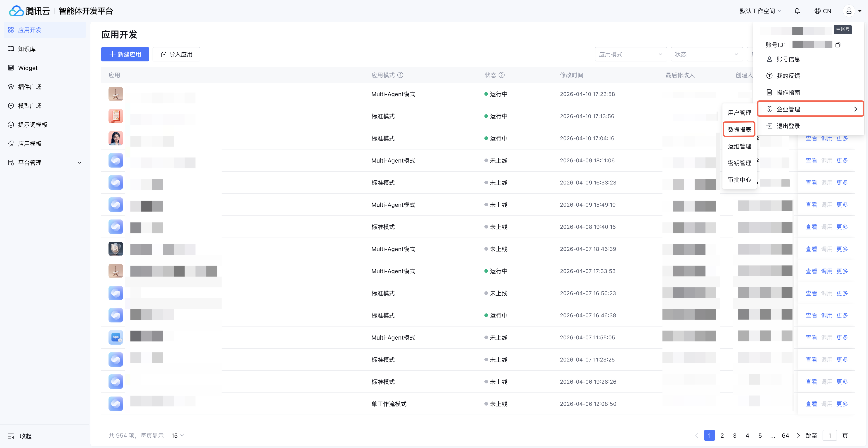Copy the account ID with copy icon
Image resolution: width=868 pixels, height=448 pixels.
pos(838,45)
